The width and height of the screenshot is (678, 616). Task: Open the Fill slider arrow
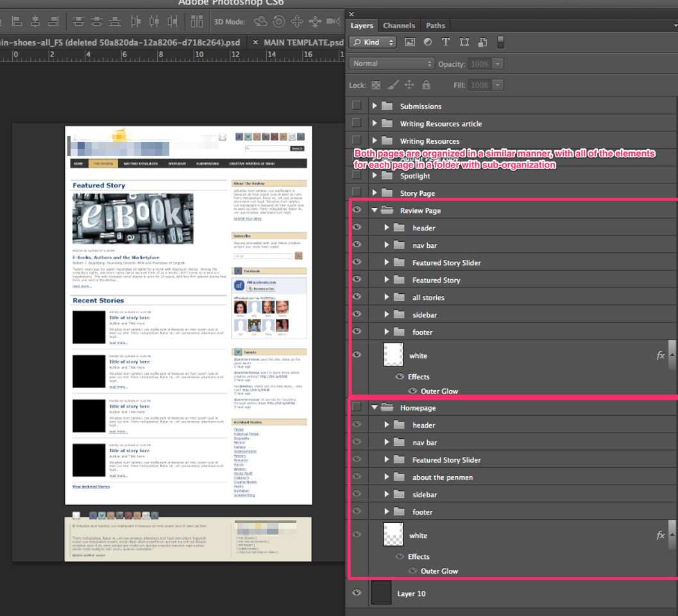click(498, 85)
